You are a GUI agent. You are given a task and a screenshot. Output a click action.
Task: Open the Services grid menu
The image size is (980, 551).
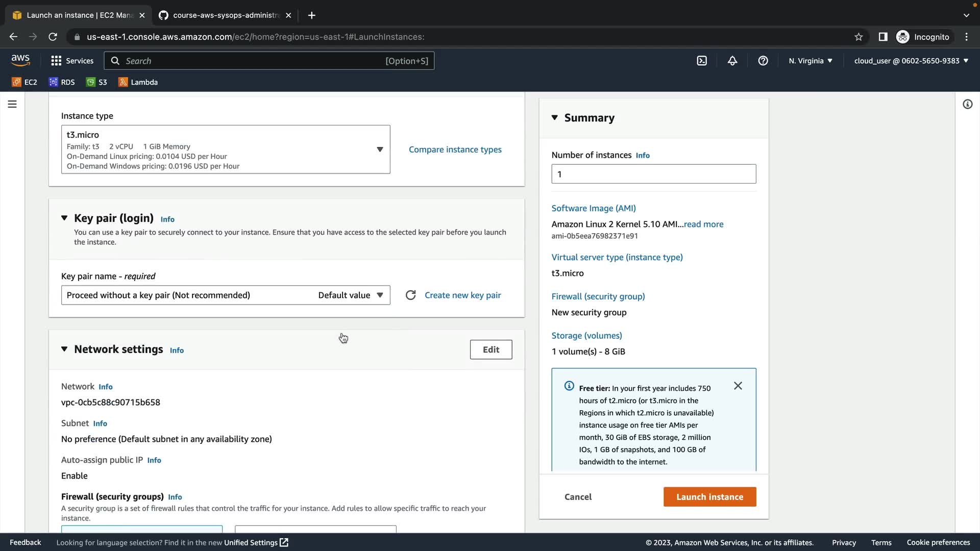[72, 61]
